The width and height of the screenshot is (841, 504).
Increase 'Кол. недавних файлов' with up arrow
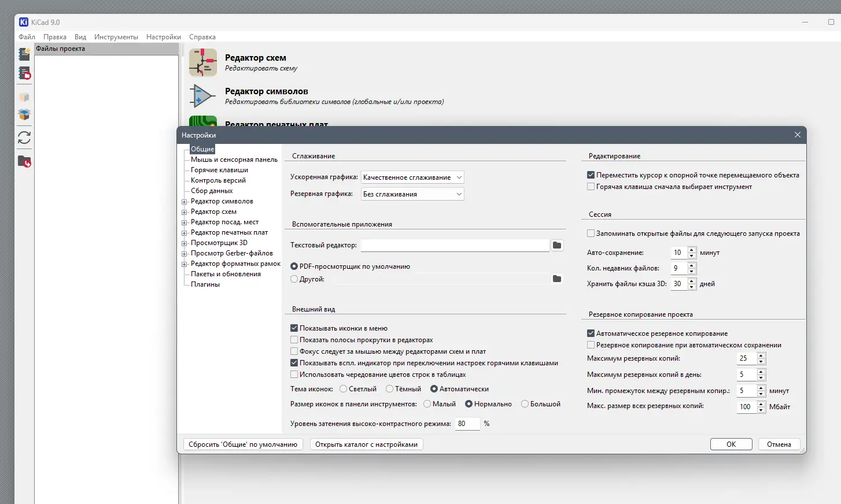692,265
